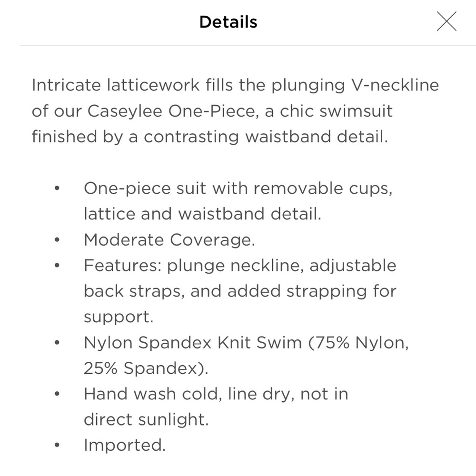The width and height of the screenshot is (476, 476).
Task: Click the direct sunlight text
Action: click(x=146, y=419)
